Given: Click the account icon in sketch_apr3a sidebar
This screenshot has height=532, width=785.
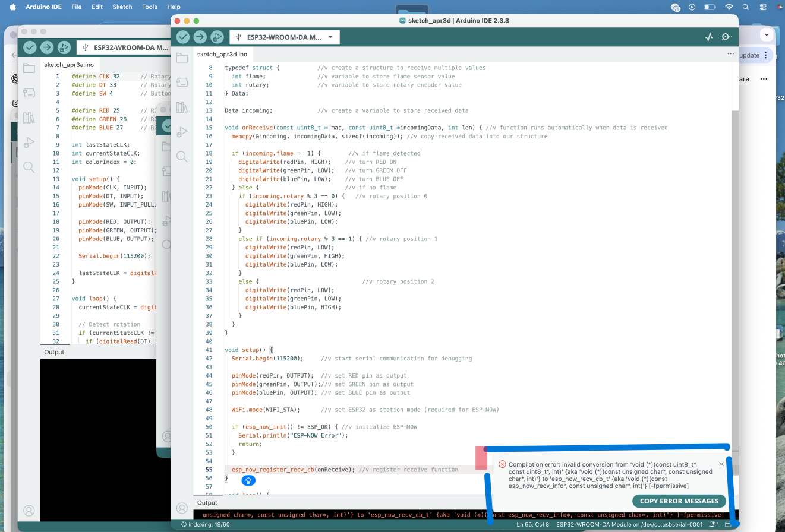Looking at the screenshot, I should 29,511.
